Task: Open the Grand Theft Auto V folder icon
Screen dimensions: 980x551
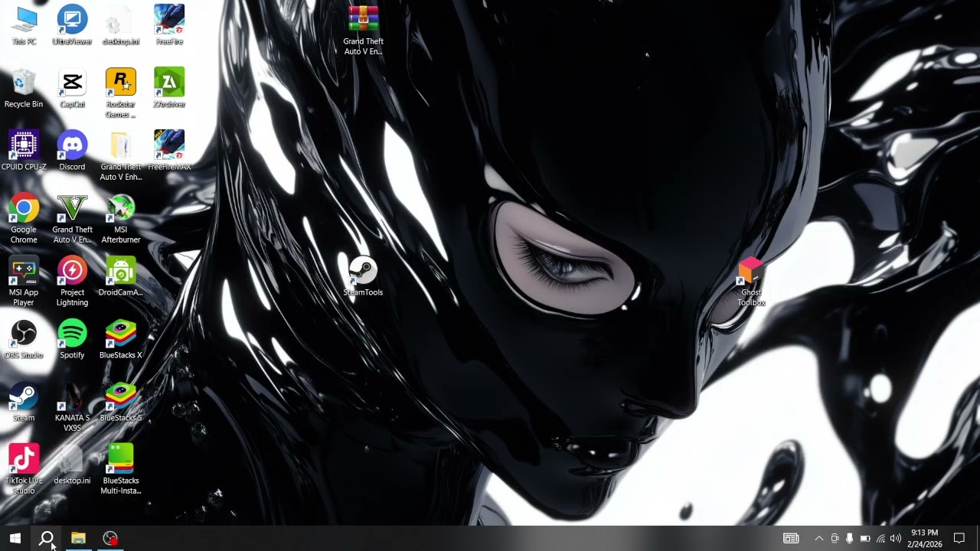Action: coord(121,156)
